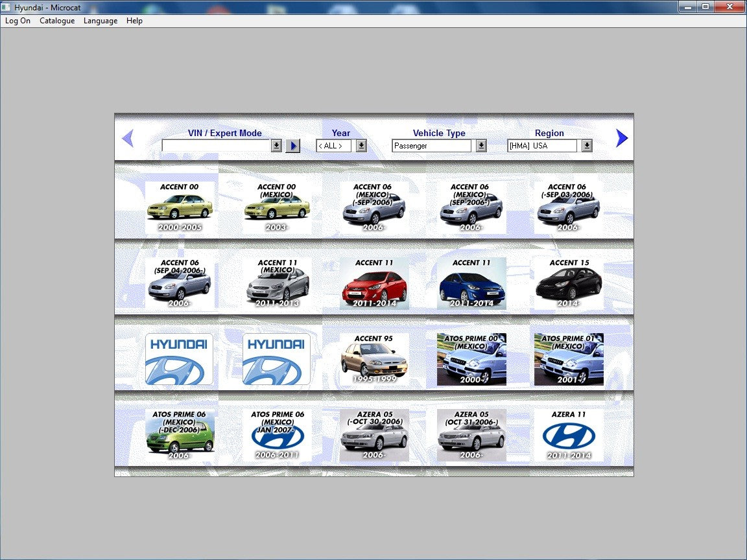Viewport: 747px width, 560px height.
Task: Click the left blue previous-page arrow
Action: coord(128,138)
